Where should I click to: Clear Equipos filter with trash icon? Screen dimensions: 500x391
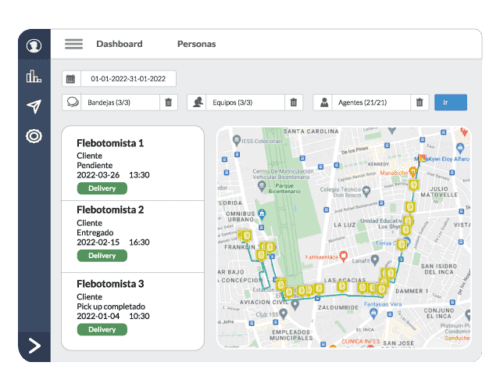294,102
